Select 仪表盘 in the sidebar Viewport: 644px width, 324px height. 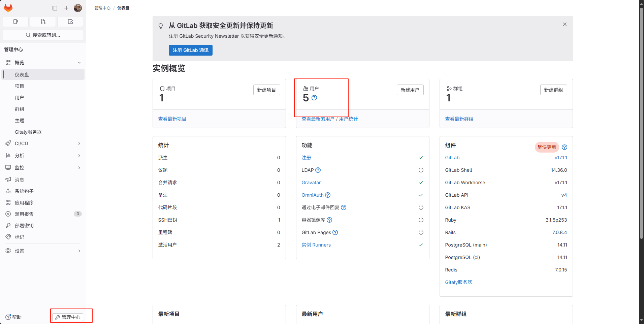click(x=43, y=74)
